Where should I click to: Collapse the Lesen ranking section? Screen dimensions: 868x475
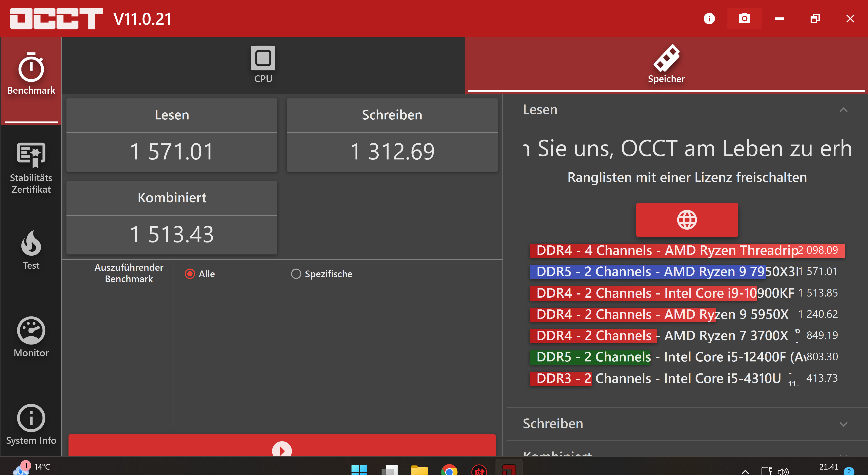[x=843, y=110]
